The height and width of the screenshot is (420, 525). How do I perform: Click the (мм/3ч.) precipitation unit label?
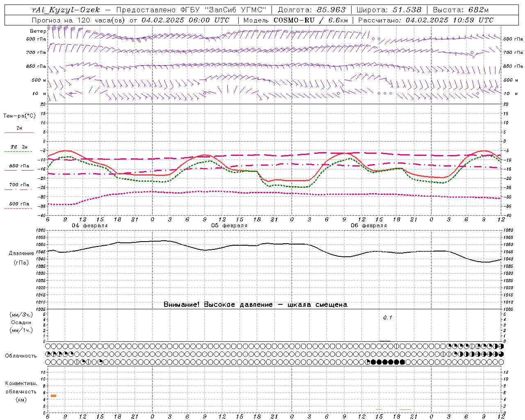(21, 315)
